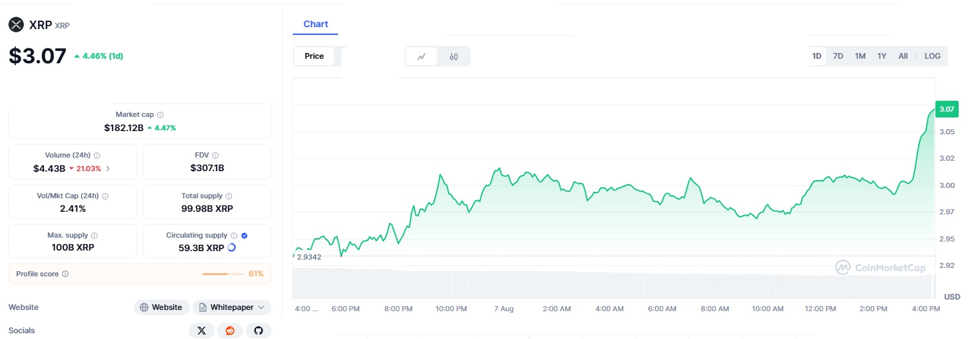The height and width of the screenshot is (339, 980).
Task: Click the $4.43B volume value
Action: [x=49, y=169]
